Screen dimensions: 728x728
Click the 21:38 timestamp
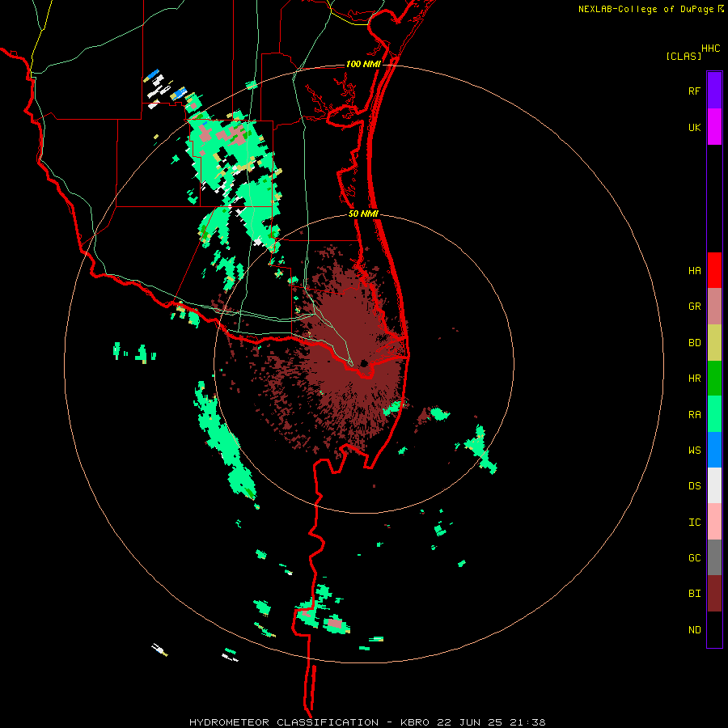point(528,722)
